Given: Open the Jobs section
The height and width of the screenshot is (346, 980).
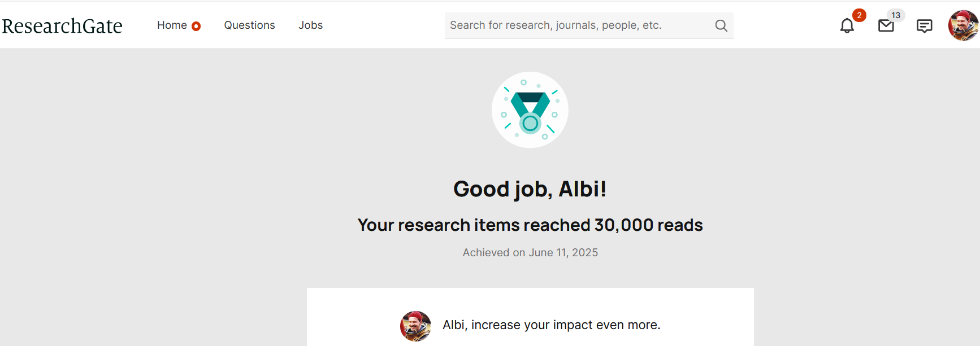Looking at the screenshot, I should click(310, 25).
